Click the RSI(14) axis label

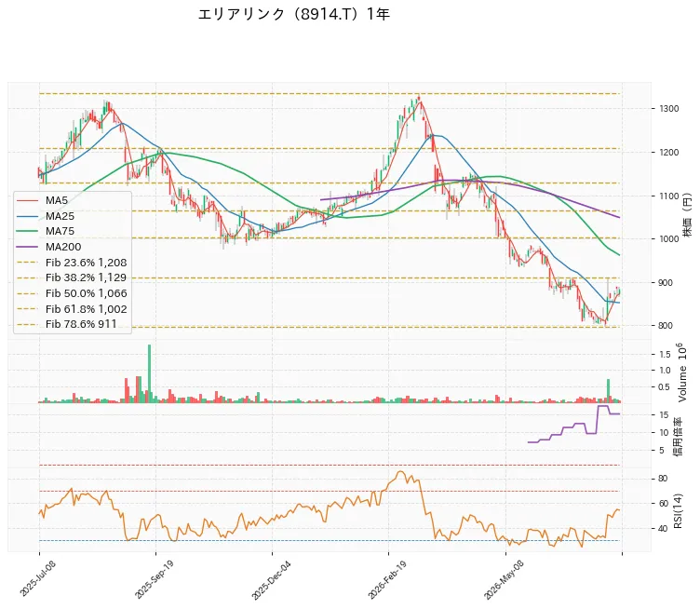[678, 511]
